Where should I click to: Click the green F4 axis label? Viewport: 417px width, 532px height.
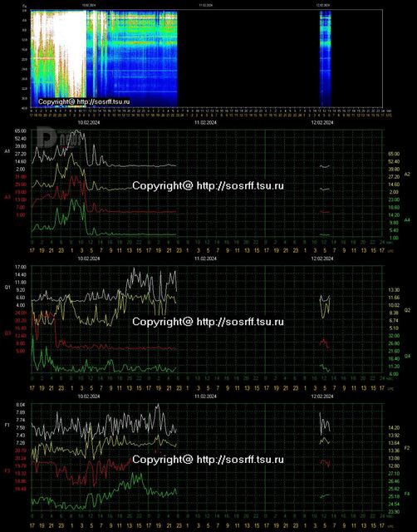click(407, 494)
